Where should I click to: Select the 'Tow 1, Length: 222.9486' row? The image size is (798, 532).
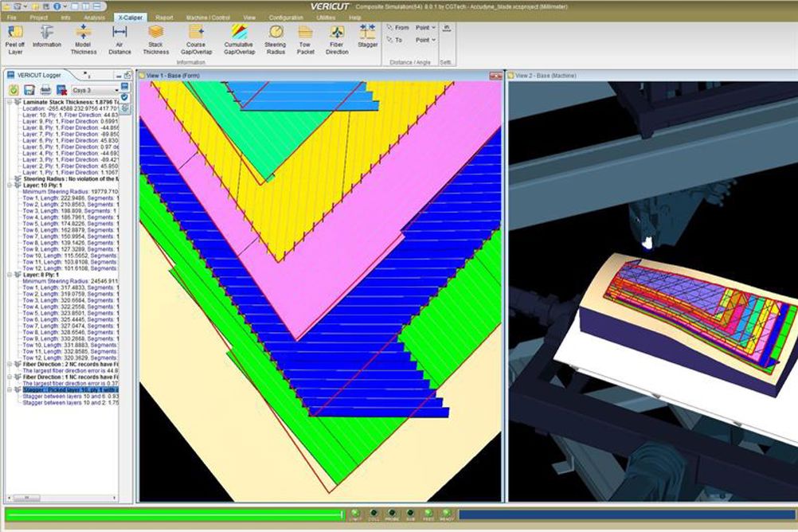click(x=71, y=198)
